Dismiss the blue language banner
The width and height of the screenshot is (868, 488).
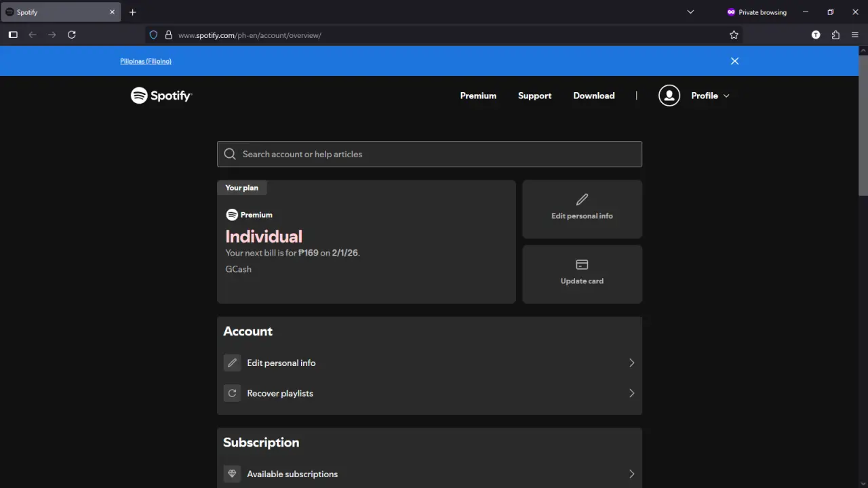(734, 61)
